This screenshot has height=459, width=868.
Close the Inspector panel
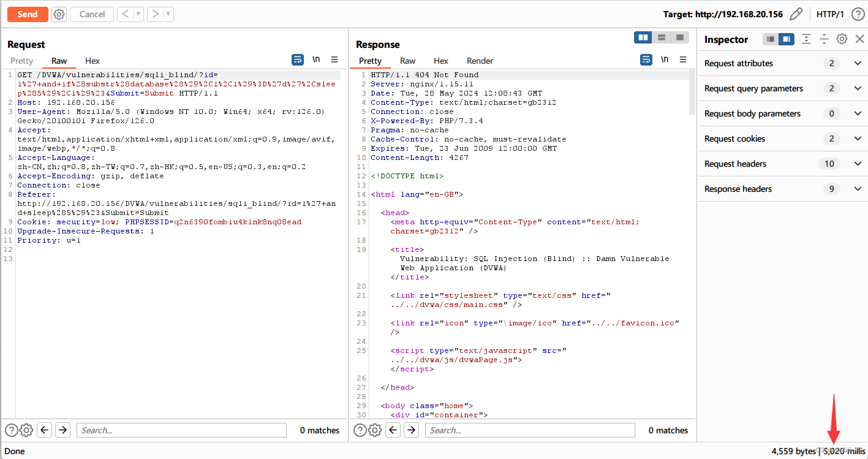pyautogui.click(x=859, y=39)
